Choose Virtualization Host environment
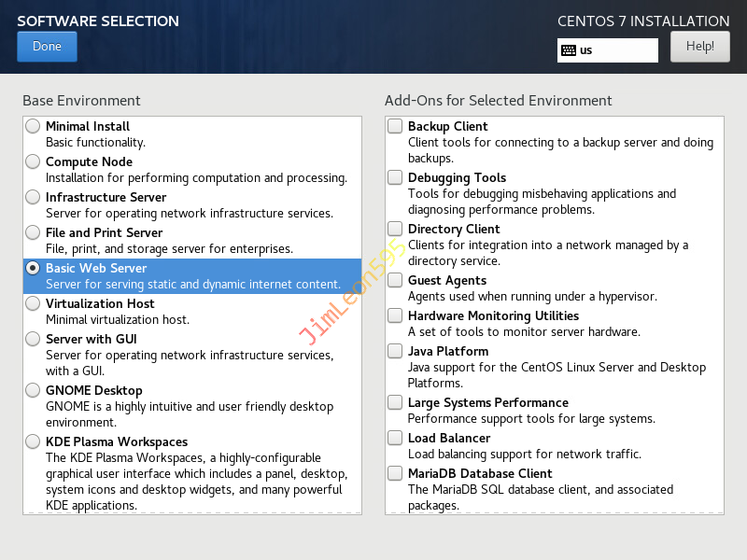The image size is (747, 560). click(33, 303)
